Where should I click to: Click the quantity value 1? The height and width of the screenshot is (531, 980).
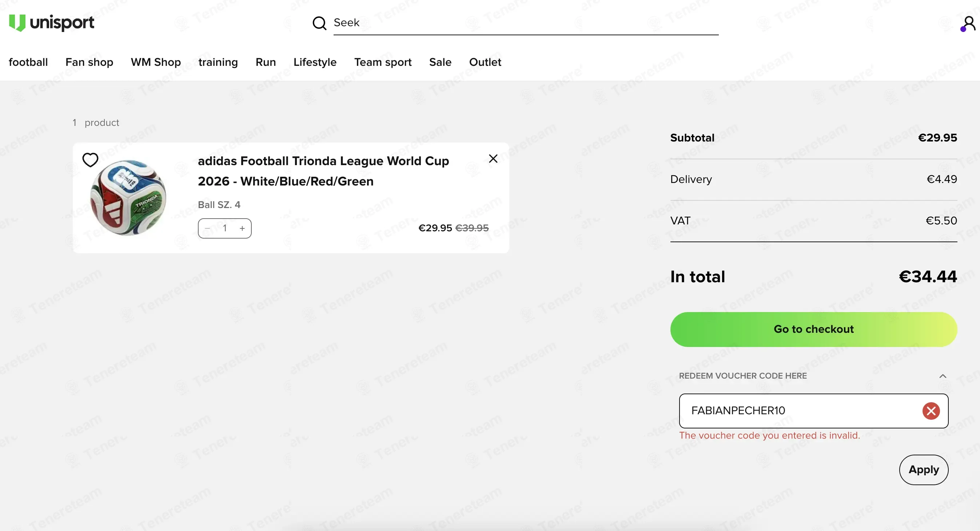pyautogui.click(x=225, y=228)
